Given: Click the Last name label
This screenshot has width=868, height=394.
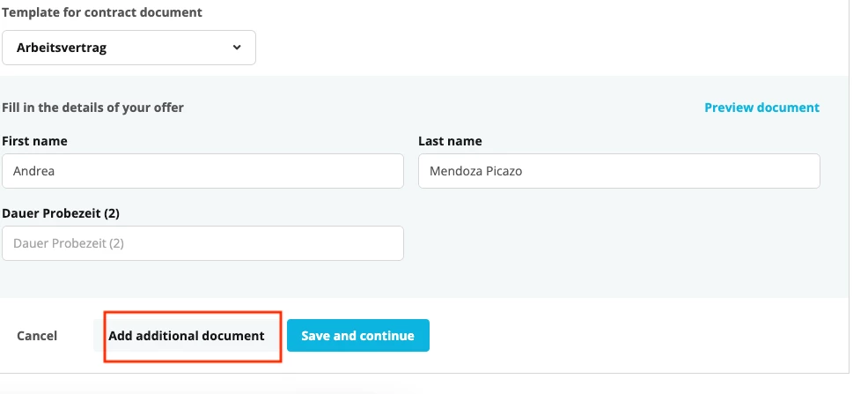Looking at the screenshot, I should pos(450,141).
